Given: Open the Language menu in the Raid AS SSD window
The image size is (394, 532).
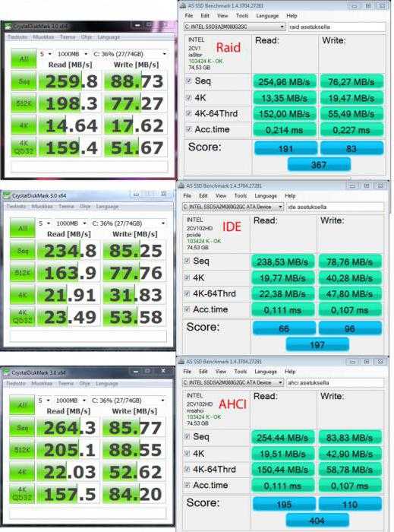Looking at the screenshot, I should (267, 16).
